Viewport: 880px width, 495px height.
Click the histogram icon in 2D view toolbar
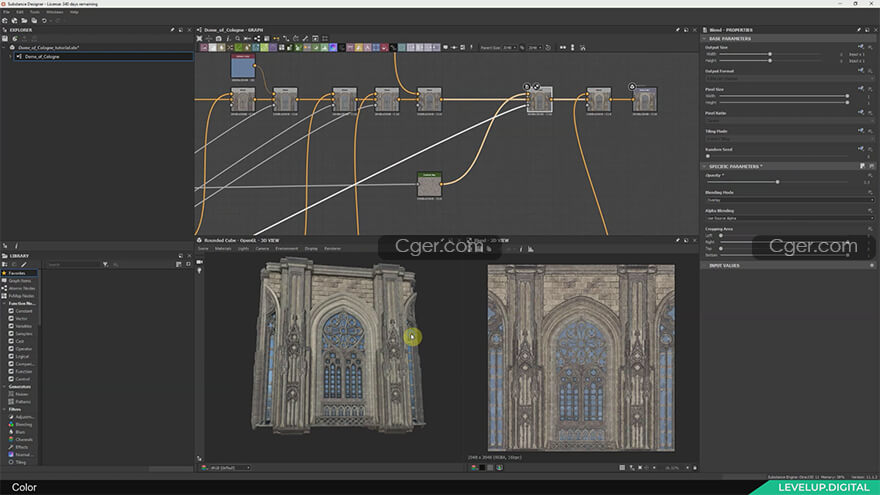tap(531, 249)
